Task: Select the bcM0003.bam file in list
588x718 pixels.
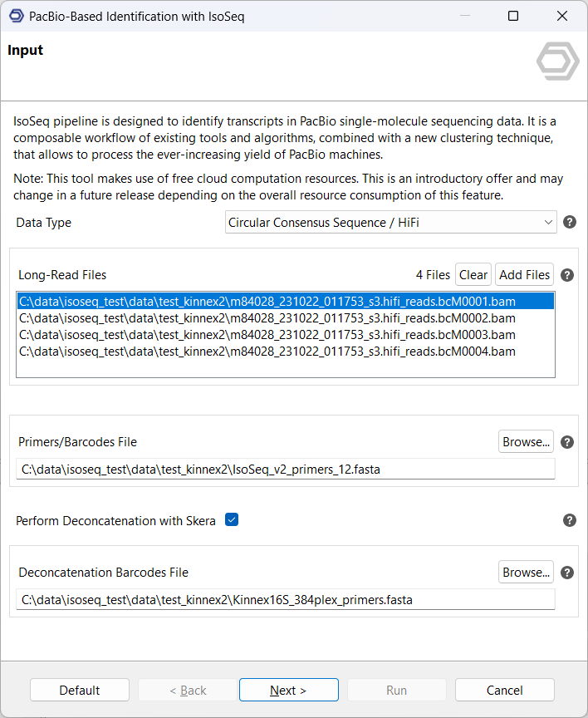Action: pos(267,335)
